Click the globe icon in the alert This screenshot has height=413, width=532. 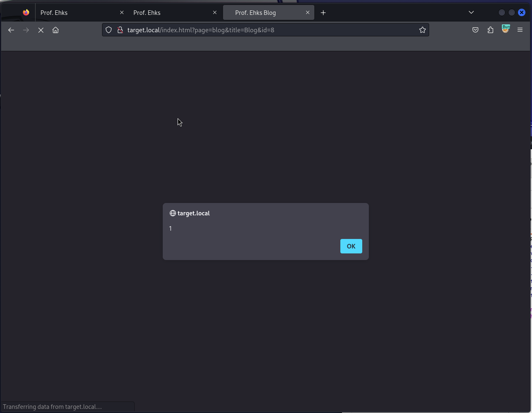tap(172, 213)
